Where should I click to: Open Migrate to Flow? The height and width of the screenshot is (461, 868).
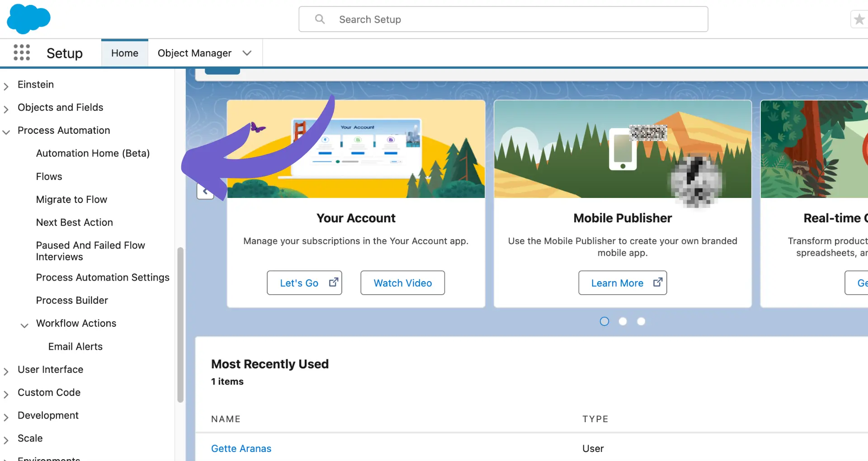click(x=71, y=199)
